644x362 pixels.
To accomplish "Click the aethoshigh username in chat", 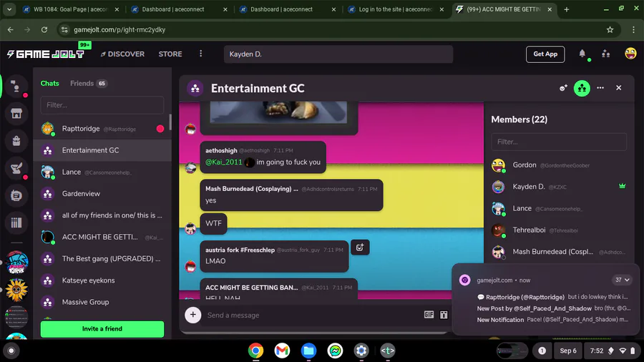I will [221, 151].
